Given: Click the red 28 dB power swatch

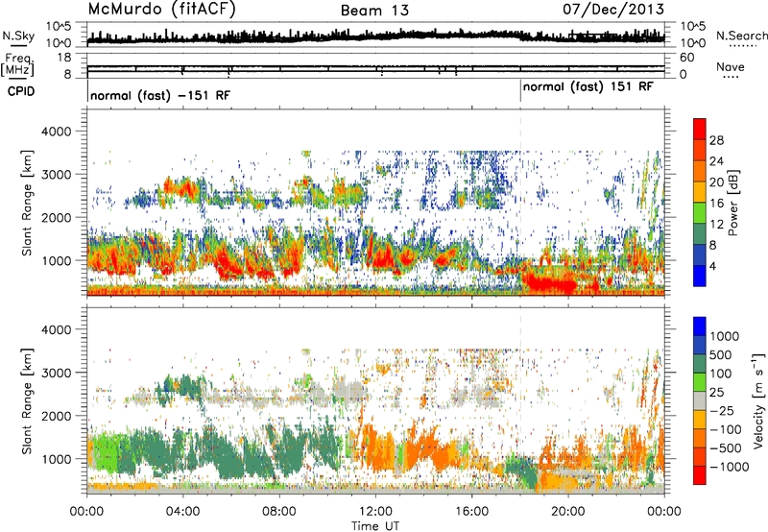Looking at the screenshot, I should pos(700,130).
